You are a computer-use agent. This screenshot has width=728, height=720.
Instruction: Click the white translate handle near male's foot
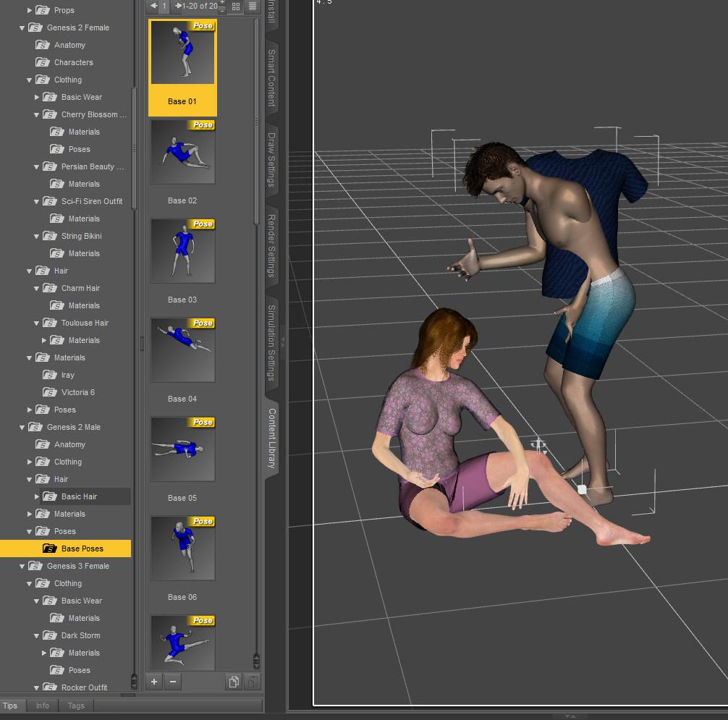tap(581, 489)
